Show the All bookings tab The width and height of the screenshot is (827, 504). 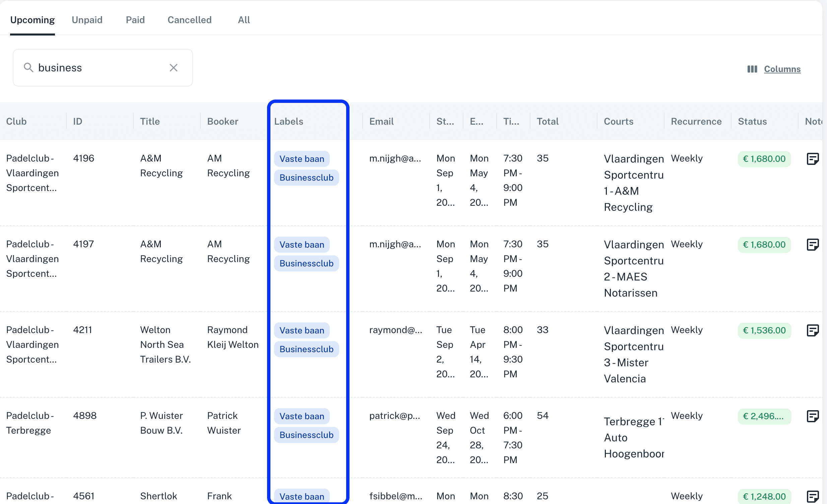(x=244, y=20)
